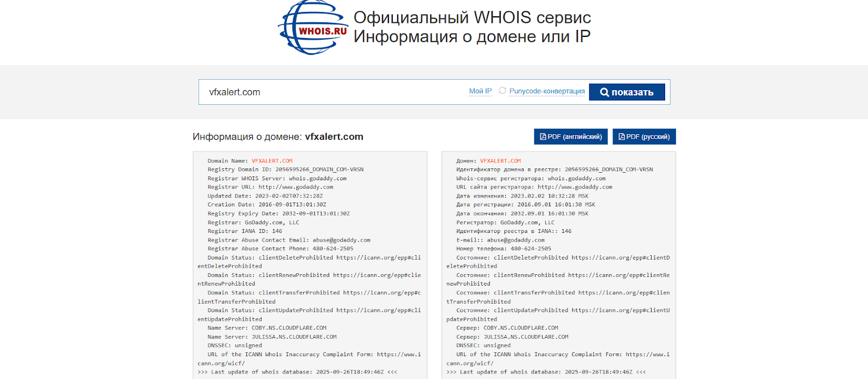
Task: Click the Официальный WHOIS сервис header title
Action: tap(472, 17)
